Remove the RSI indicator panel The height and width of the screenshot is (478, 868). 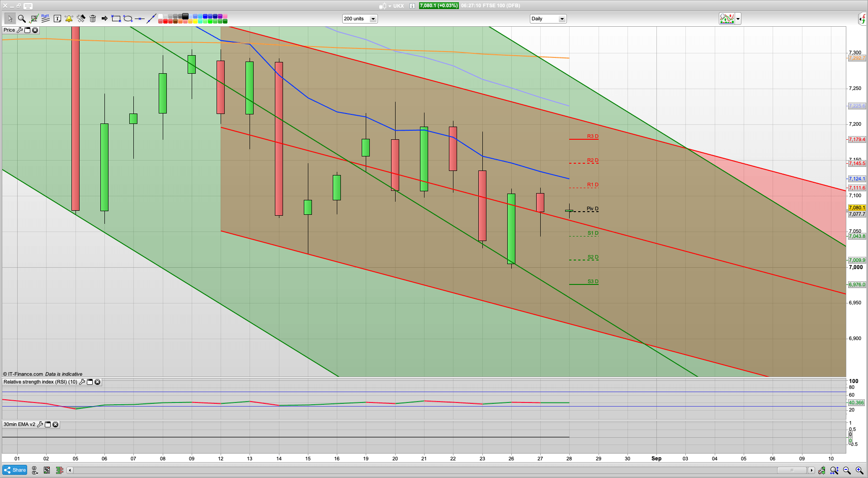point(97,382)
